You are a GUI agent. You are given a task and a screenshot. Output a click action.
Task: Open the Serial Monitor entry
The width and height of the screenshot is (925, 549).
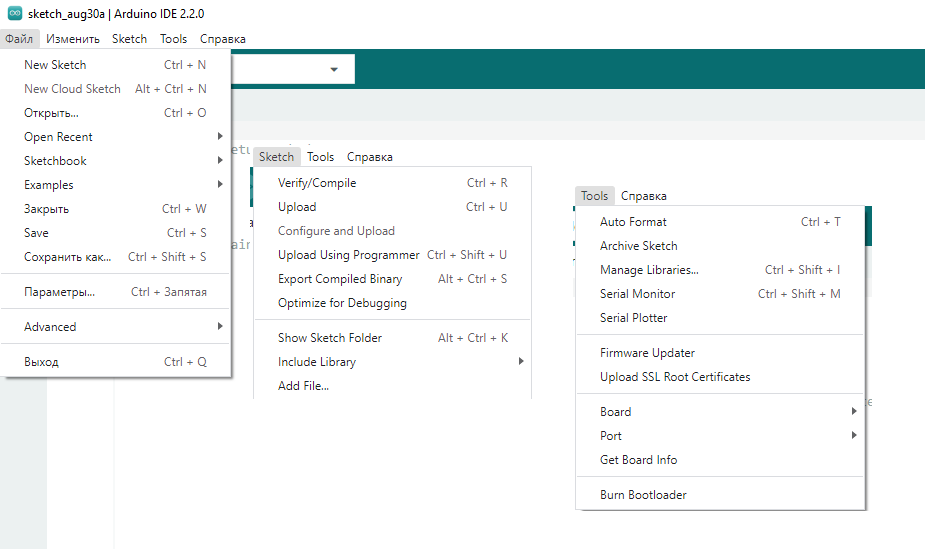[x=720, y=294]
